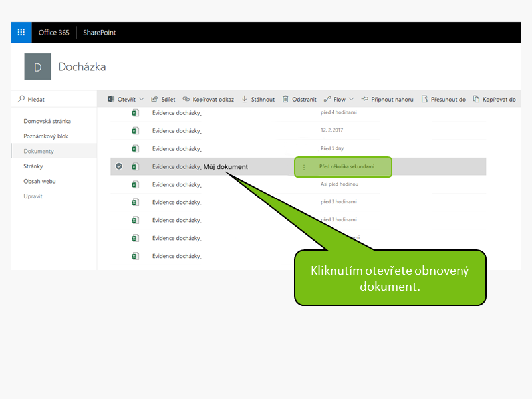This screenshot has height=399, width=532.
Task: Expand the Otevřít dropdown
Action: [x=141, y=99]
